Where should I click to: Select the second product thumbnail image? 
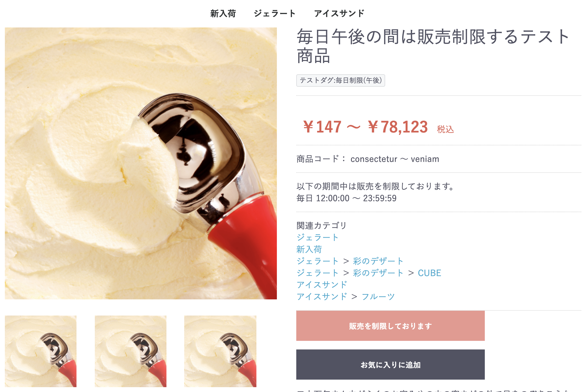(x=131, y=351)
